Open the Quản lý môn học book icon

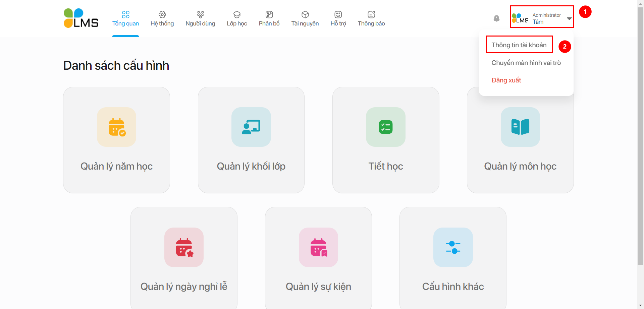(520, 127)
